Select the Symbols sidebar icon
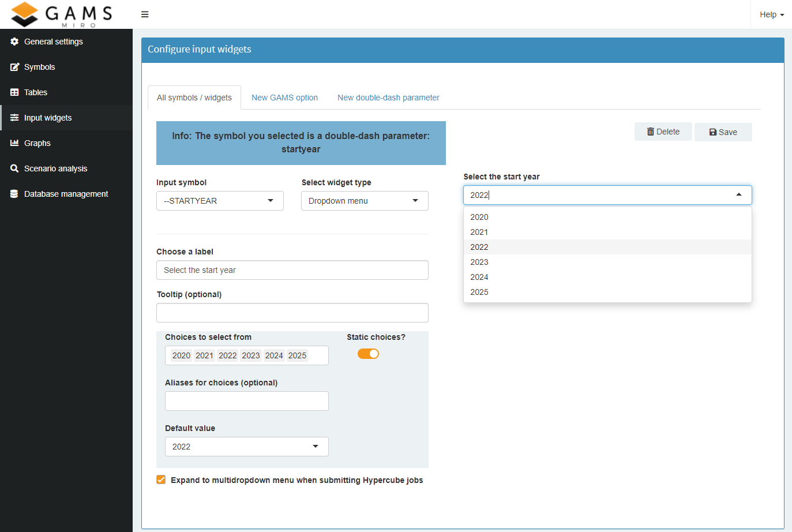This screenshot has height=532, width=792. pos(13,66)
